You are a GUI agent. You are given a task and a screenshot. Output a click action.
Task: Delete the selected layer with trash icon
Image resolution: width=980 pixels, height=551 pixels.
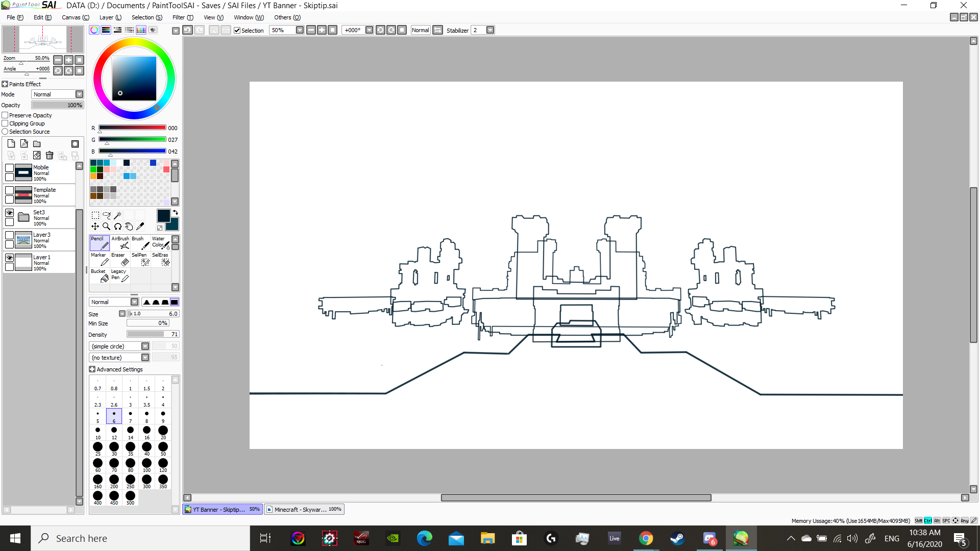pyautogui.click(x=50, y=155)
